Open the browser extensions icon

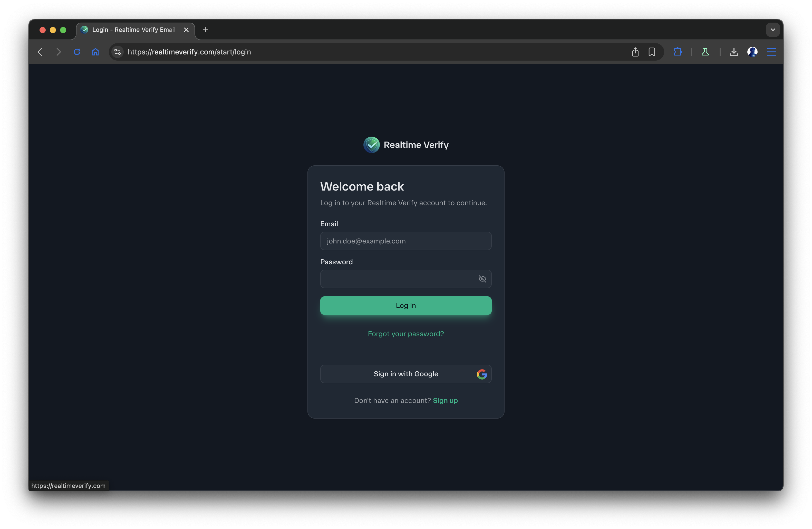coord(678,52)
